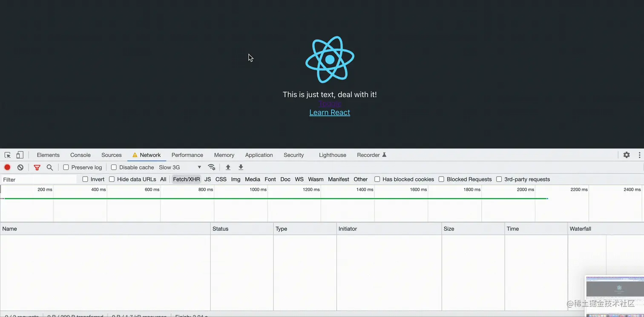Click the purple link above Learn React
The image size is (644, 317).
pos(330,104)
